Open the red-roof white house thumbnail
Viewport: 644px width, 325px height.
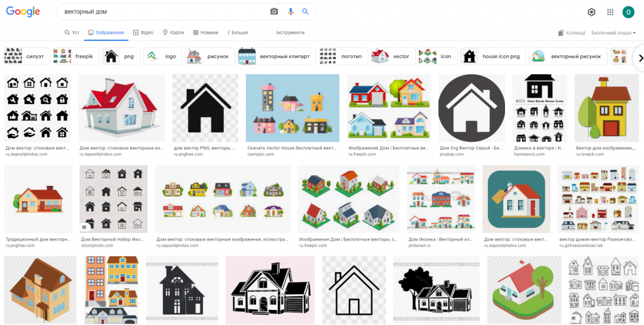tap(121, 108)
